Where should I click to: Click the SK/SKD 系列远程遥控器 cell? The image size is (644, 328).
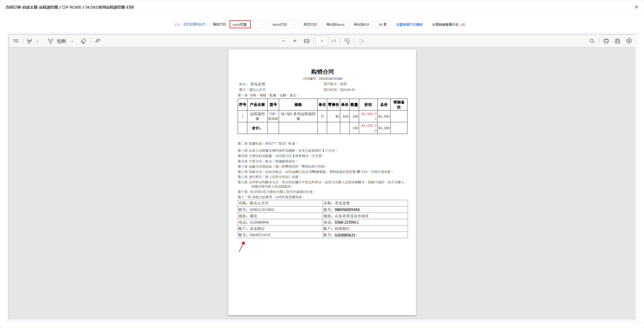pos(298,116)
